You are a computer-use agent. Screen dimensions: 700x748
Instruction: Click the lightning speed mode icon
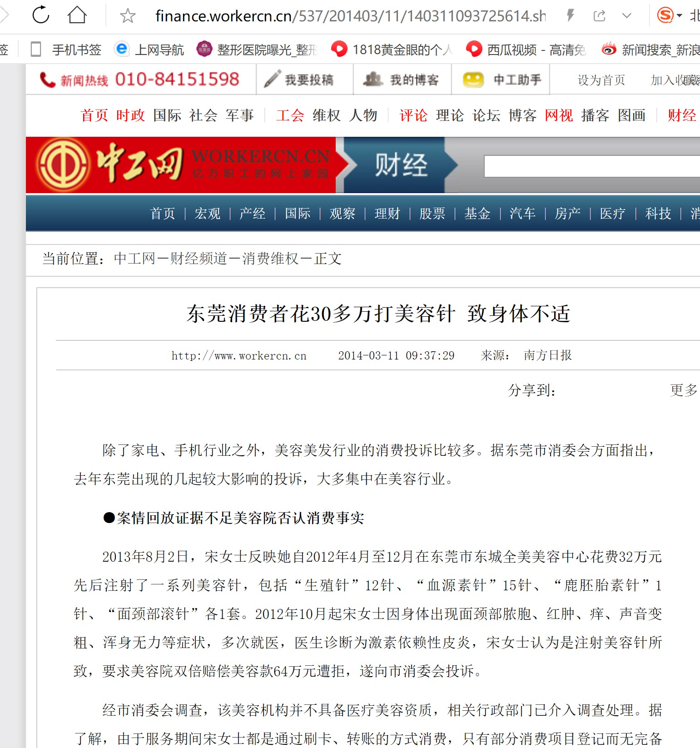571,16
